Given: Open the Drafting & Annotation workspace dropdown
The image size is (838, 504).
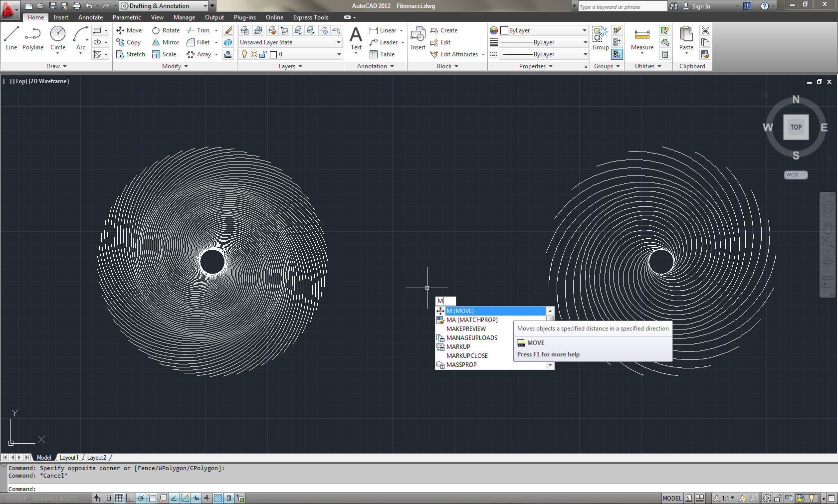Looking at the screenshot, I should click(x=165, y=6).
